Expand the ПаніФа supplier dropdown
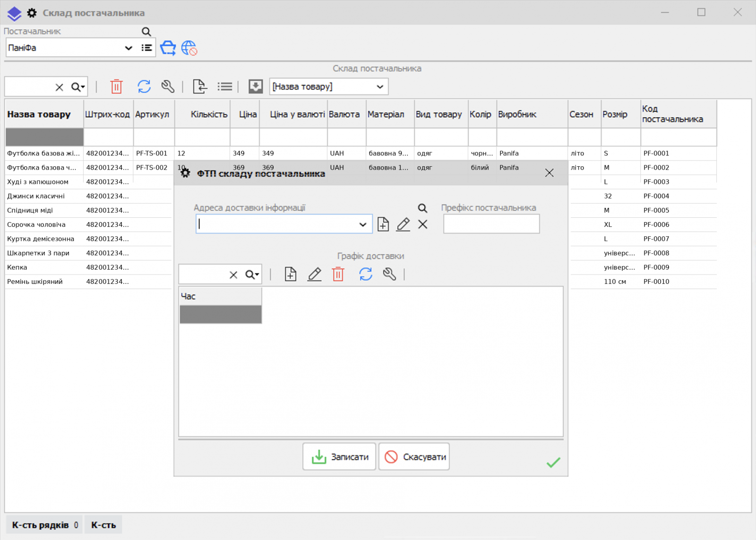The height and width of the screenshot is (540, 756). tap(128, 48)
